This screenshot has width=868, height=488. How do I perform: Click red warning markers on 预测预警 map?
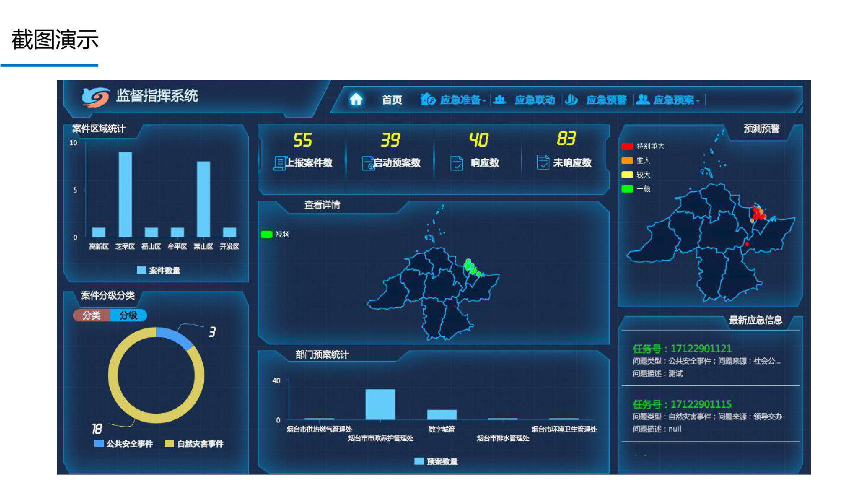(759, 213)
